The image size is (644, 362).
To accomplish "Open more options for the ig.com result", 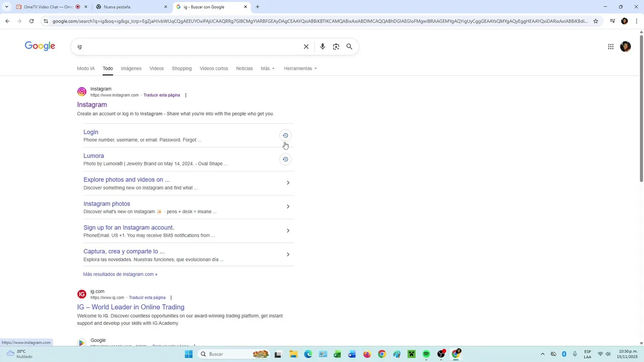I will click(171, 298).
